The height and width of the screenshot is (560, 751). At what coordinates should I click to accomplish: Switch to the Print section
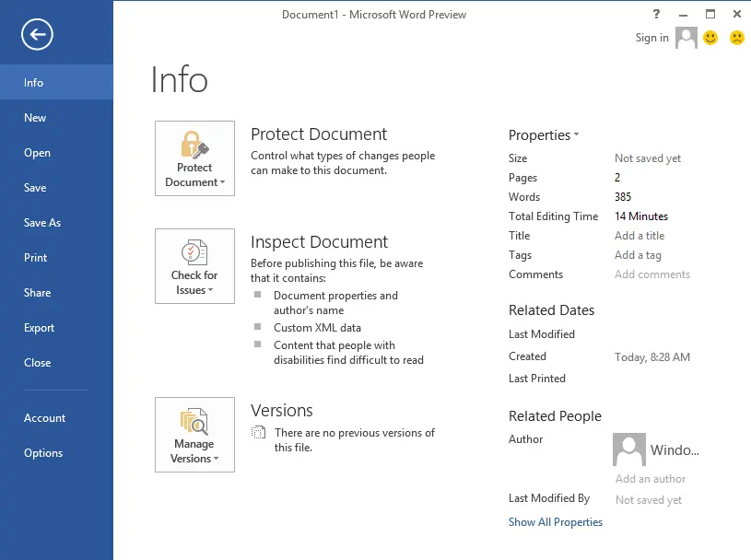pos(35,258)
